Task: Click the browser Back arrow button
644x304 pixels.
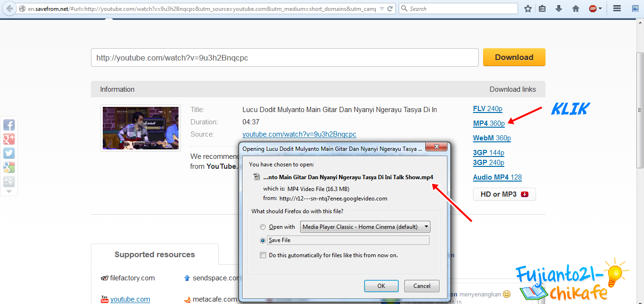Action: [9, 9]
